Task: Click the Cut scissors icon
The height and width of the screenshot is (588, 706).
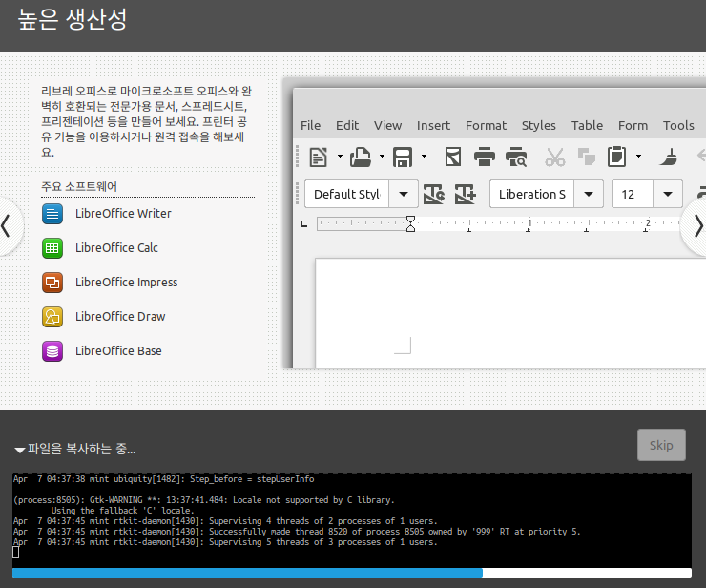Action: point(554,157)
